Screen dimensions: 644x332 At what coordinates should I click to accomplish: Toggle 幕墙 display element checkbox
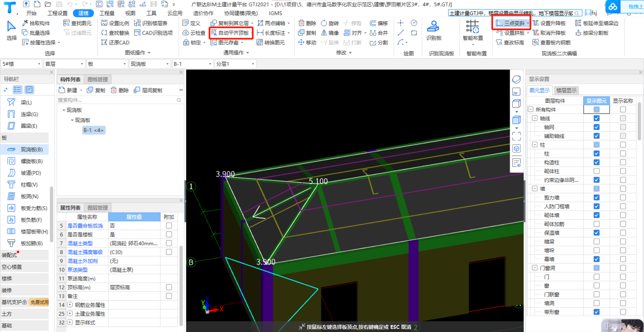(596, 259)
